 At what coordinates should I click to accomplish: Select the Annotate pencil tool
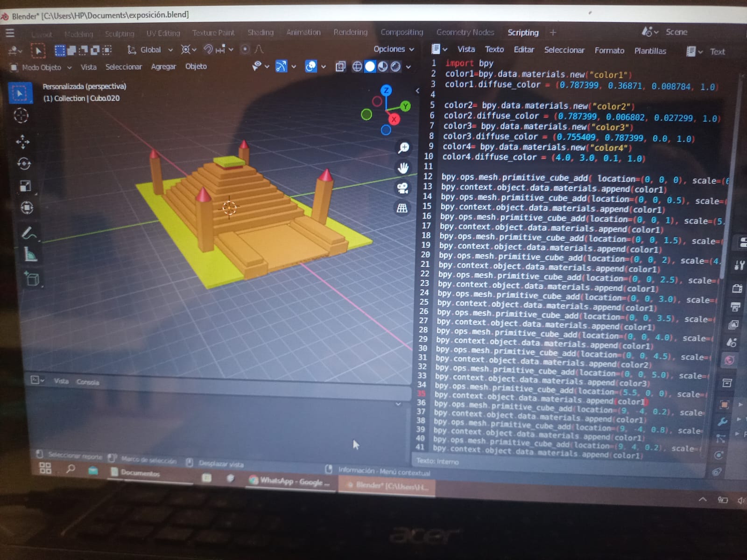[28, 232]
